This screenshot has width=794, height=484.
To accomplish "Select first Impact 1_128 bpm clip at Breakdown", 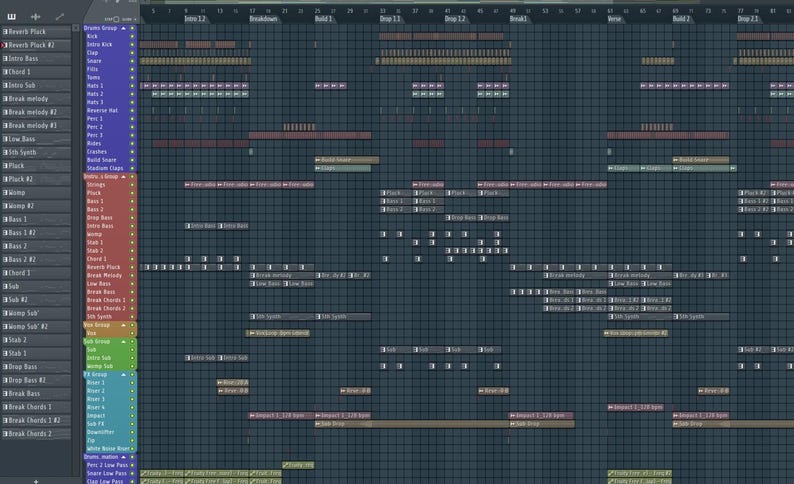I will (281, 416).
